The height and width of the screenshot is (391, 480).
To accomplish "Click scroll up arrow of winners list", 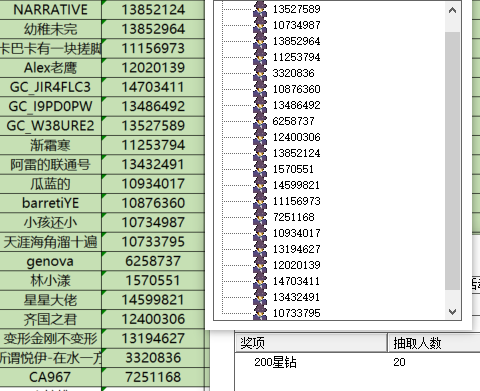I will pyautogui.click(x=452, y=10).
